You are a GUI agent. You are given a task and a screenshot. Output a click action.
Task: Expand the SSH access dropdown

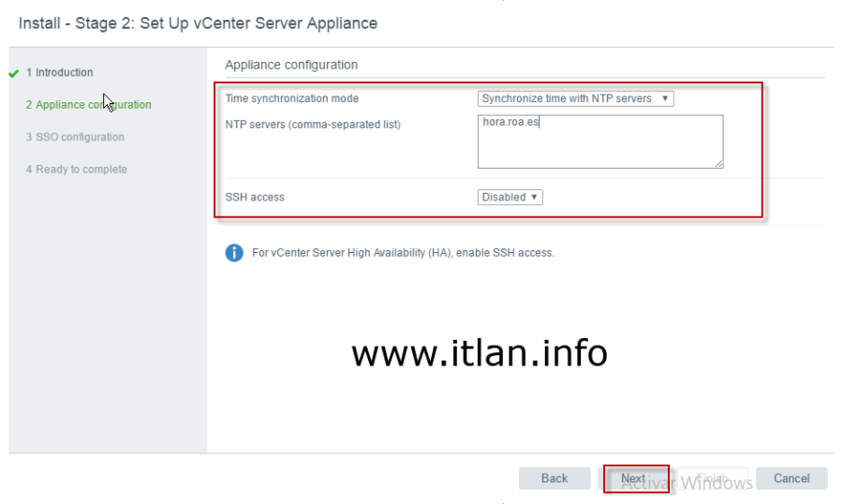click(510, 197)
